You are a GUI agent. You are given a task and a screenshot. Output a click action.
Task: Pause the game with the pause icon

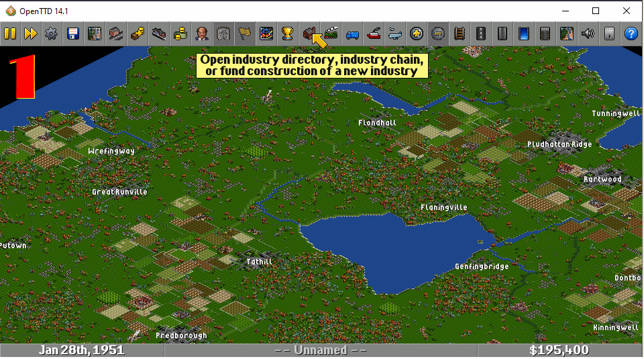10,34
